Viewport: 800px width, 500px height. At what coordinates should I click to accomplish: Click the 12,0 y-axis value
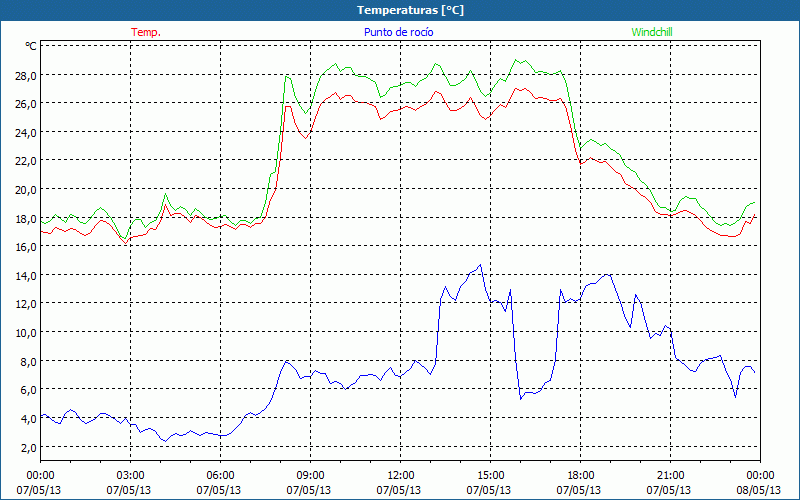pos(26,304)
